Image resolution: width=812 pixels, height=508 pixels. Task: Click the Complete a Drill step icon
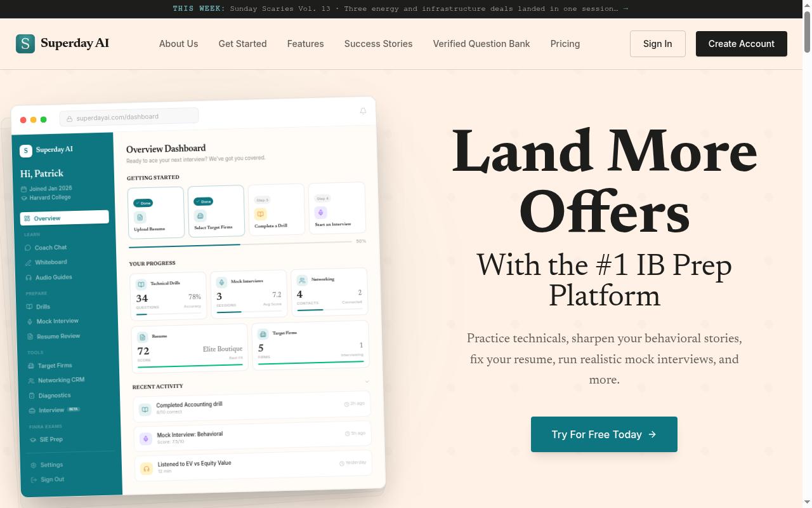point(261,215)
